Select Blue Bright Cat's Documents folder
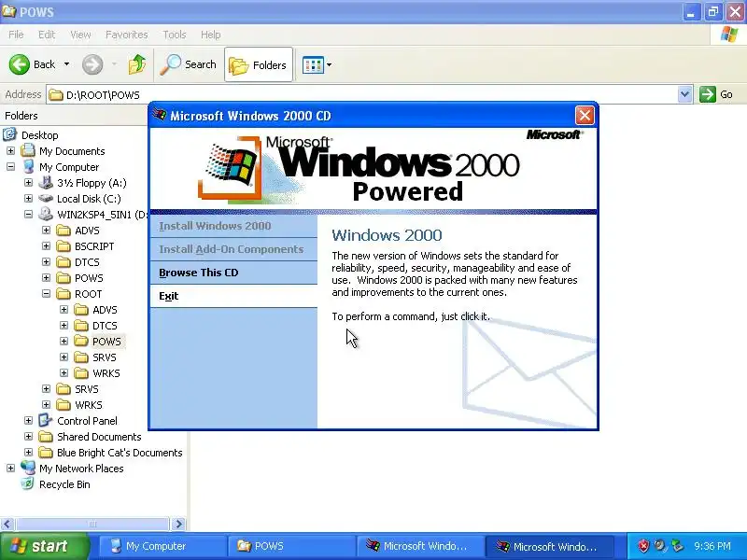Image resolution: width=747 pixels, height=560 pixels. tap(120, 453)
